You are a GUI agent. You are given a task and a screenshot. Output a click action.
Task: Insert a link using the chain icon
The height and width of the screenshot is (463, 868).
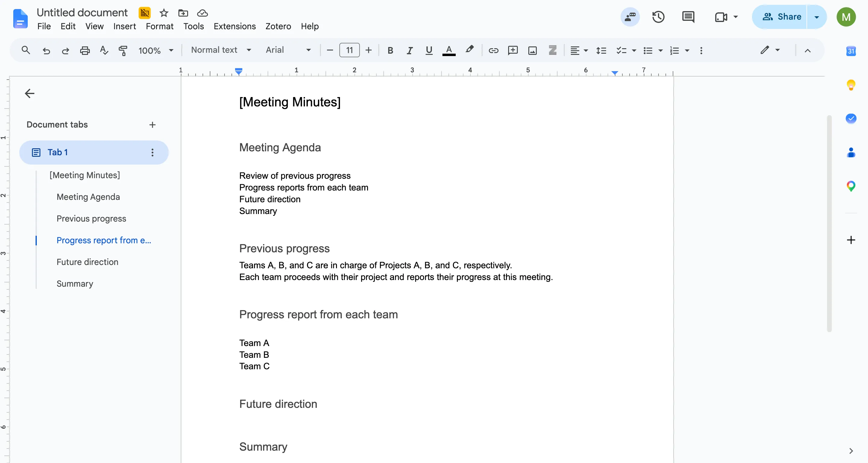pyautogui.click(x=493, y=51)
